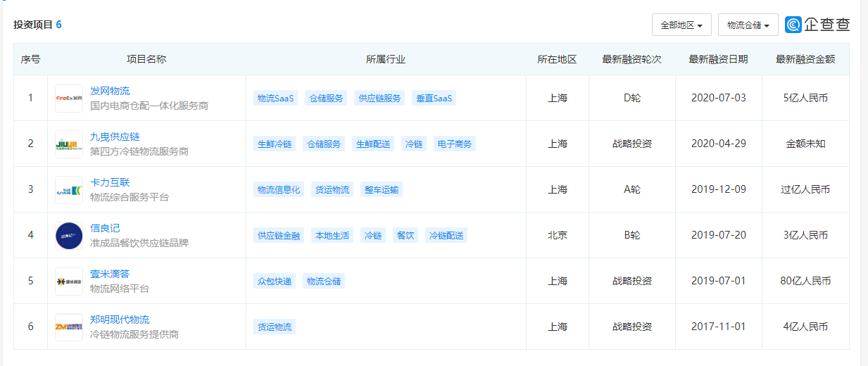Click the 货运物流 tag in 郑明现代物流 row
Viewport: 868px width, 366px height.
point(275,327)
